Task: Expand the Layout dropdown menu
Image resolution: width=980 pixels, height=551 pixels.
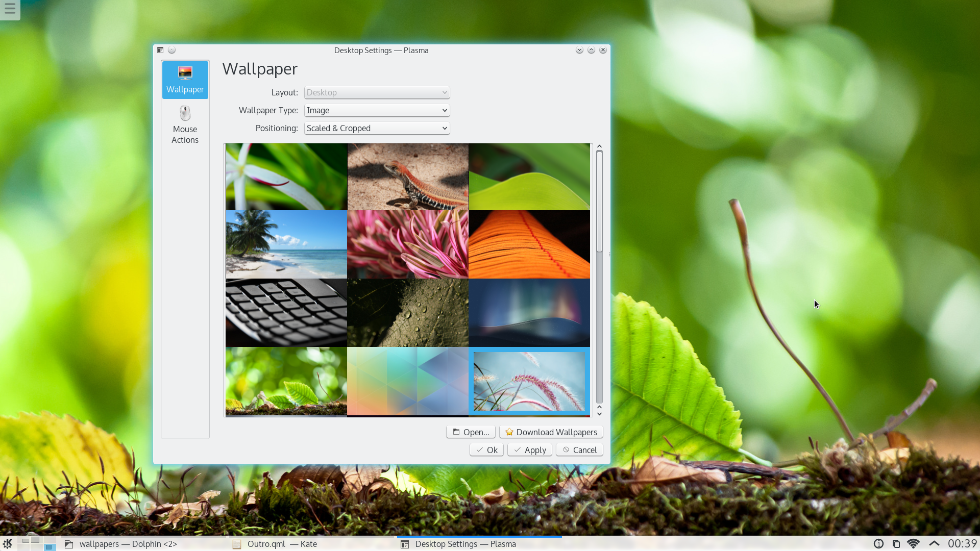Action: 376,92
